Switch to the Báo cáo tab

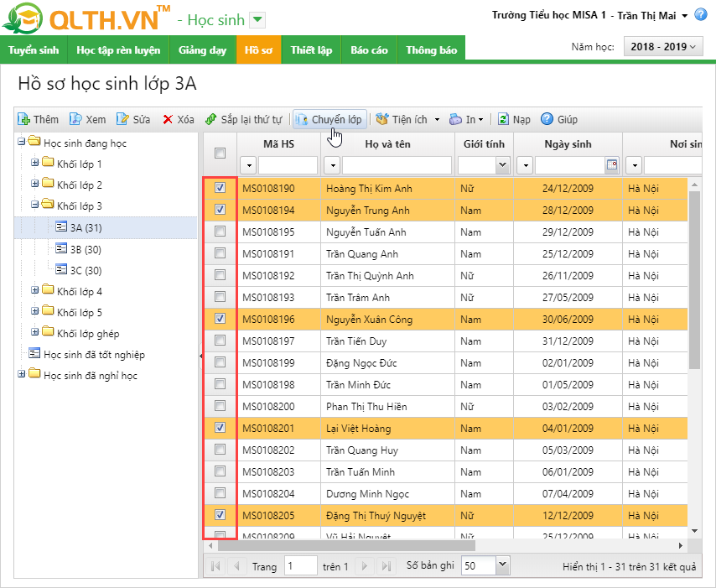click(369, 50)
